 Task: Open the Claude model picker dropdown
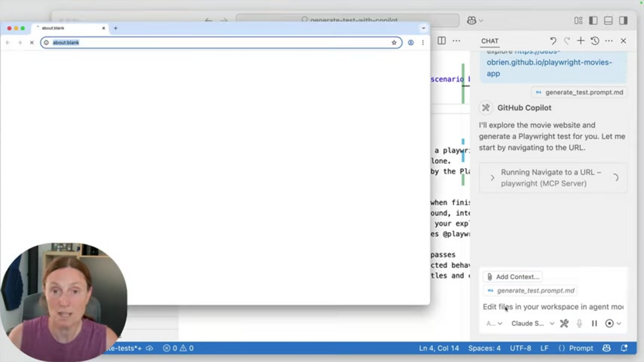(x=532, y=323)
